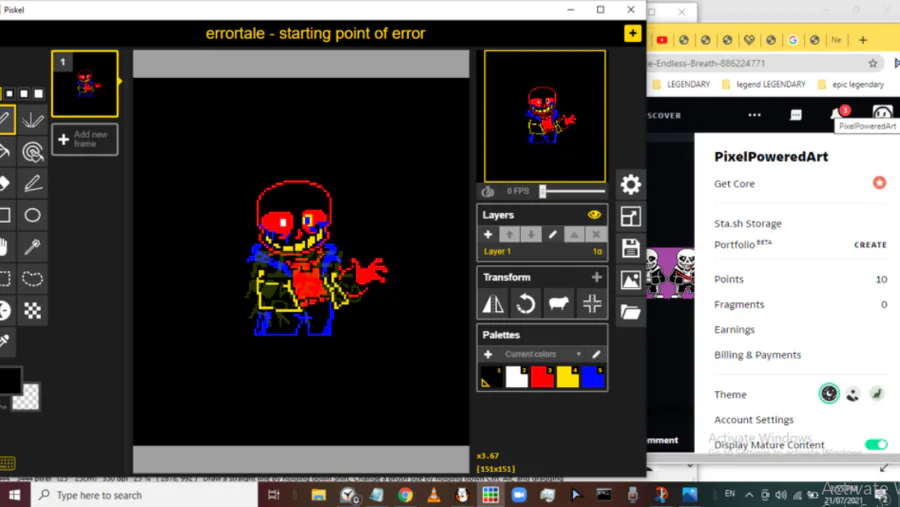900x507 pixels.
Task: Select the Move hand tool
Action: tap(6, 247)
